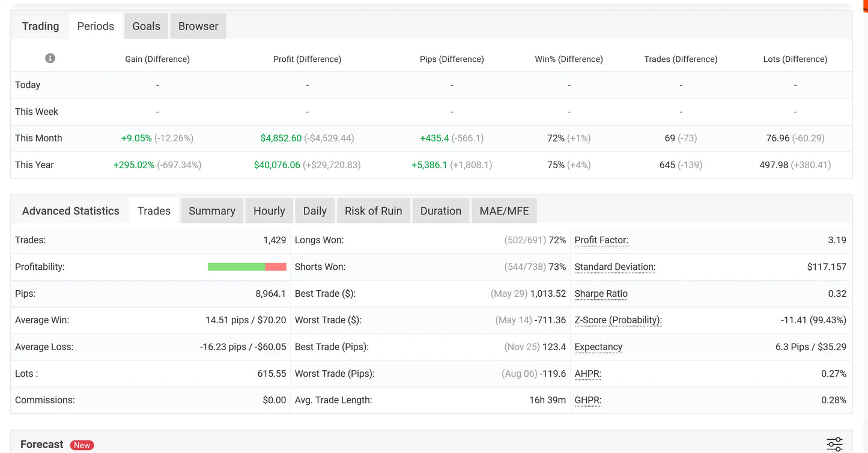This screenshot has width=868, height=453.
Task: Open the Browser tab
Action: (x=198, y=26)
